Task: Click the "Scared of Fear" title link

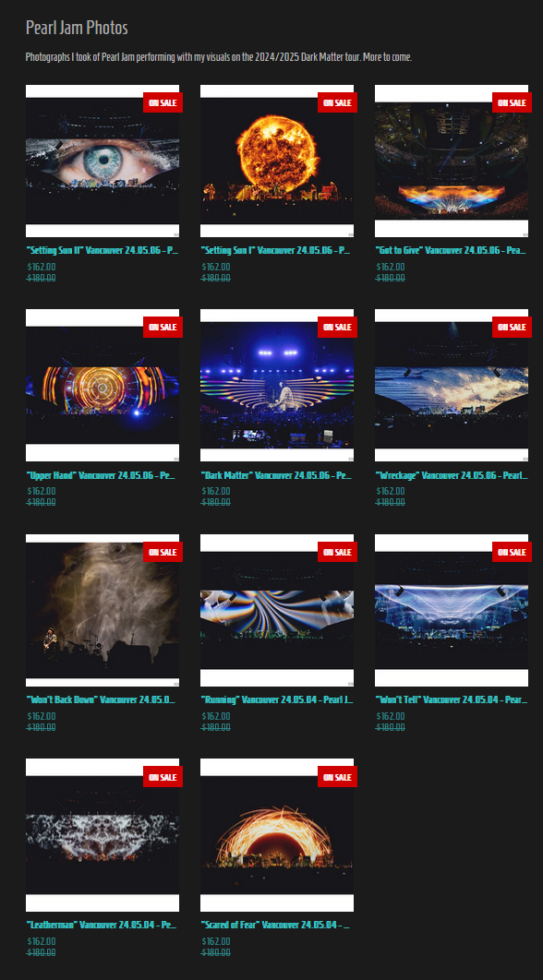Action: pos(275,925)
